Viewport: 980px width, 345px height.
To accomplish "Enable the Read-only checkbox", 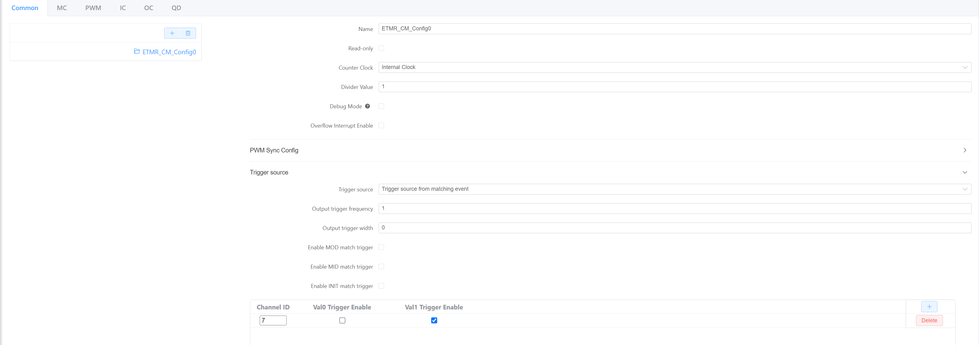I will click(381, 48).
